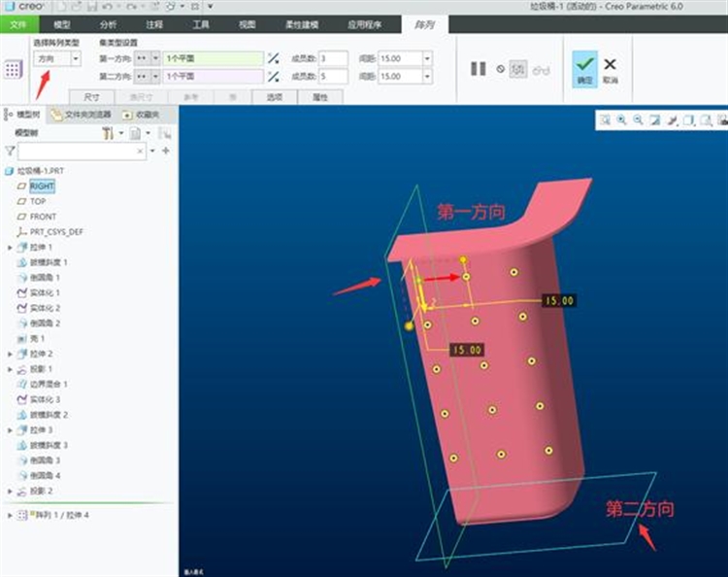Open the 属性 dashboard tab
This screenshot has width=728, height=577.
tap(320, 97)
